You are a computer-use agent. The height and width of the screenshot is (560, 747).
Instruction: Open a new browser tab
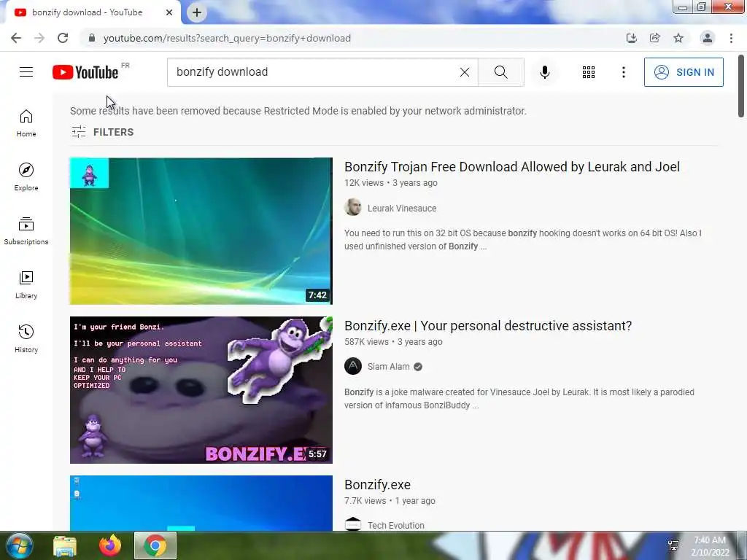[x=197, y=12]
